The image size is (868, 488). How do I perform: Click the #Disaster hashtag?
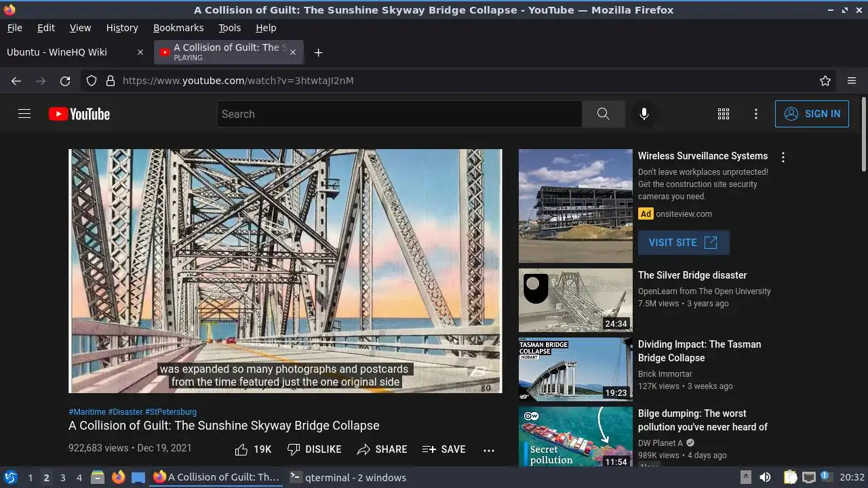click(x=125, y=412)
